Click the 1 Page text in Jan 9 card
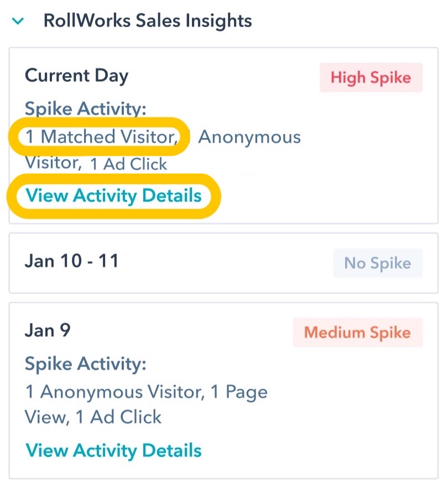The width and height of the screenshot is (448, 483). pos(239,392)
